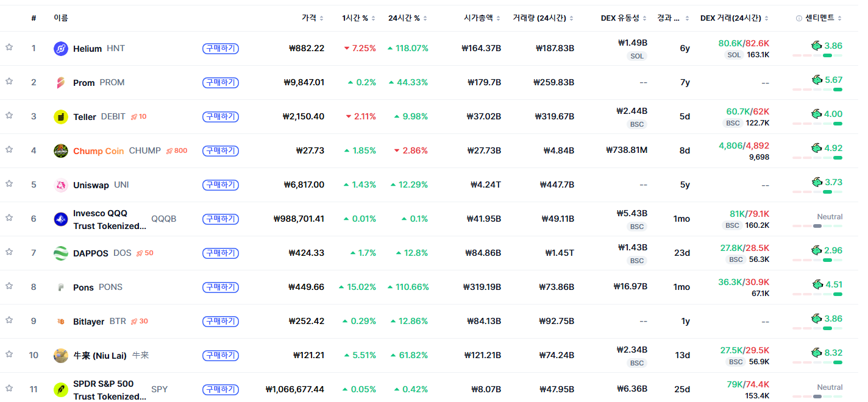Open the DAPPOS coin logo
868x402 pixels.
pyautogui.click(x=61, y=253)
